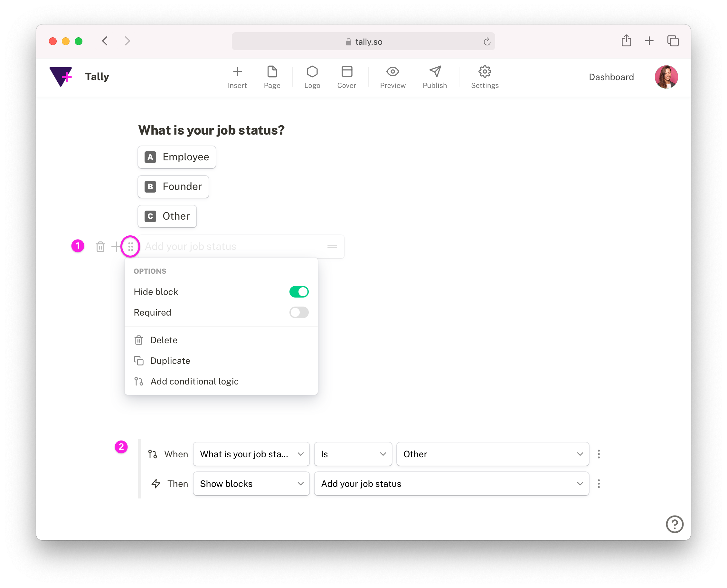Select Add conditional logic

(x=221, y=381)
